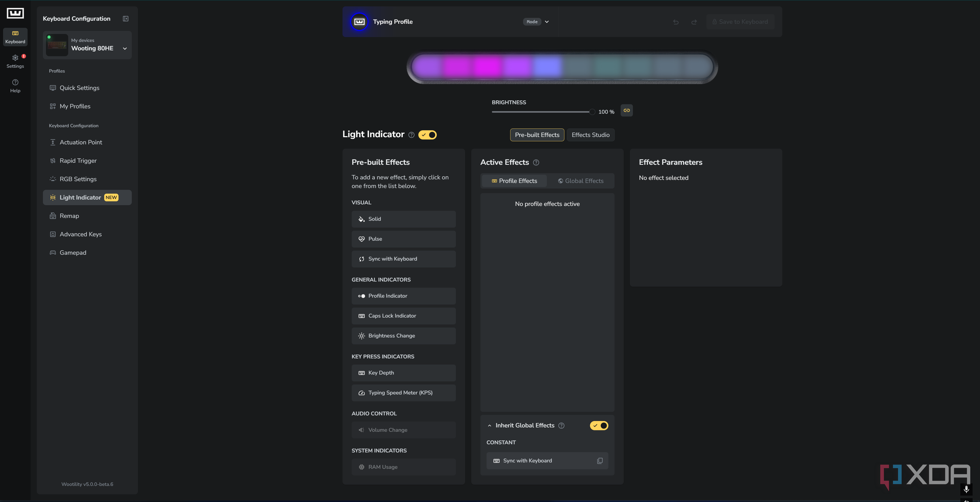The image size is (980, 502).
Task: Click the microphone icon at bottom right
Action: point(966,489)
